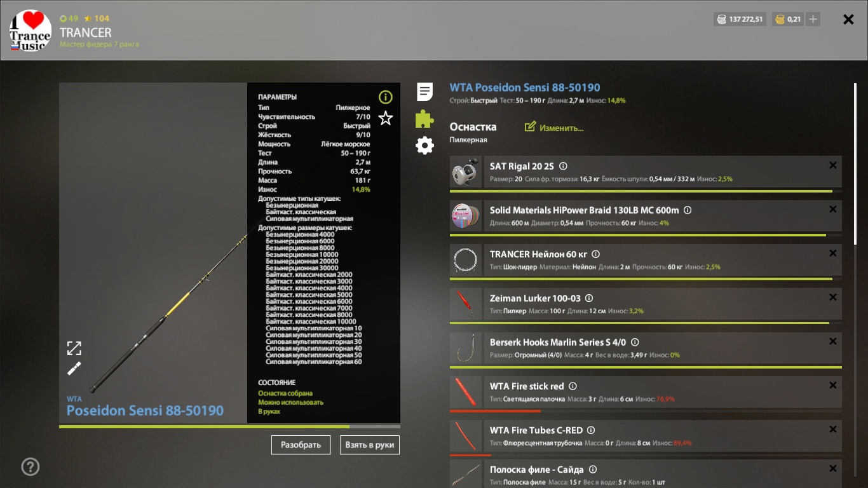The width and height of the screenshot is (868, 488).
Task: Remove Berserk Hooks Marlin Series hook
Action: click(833, 341)
